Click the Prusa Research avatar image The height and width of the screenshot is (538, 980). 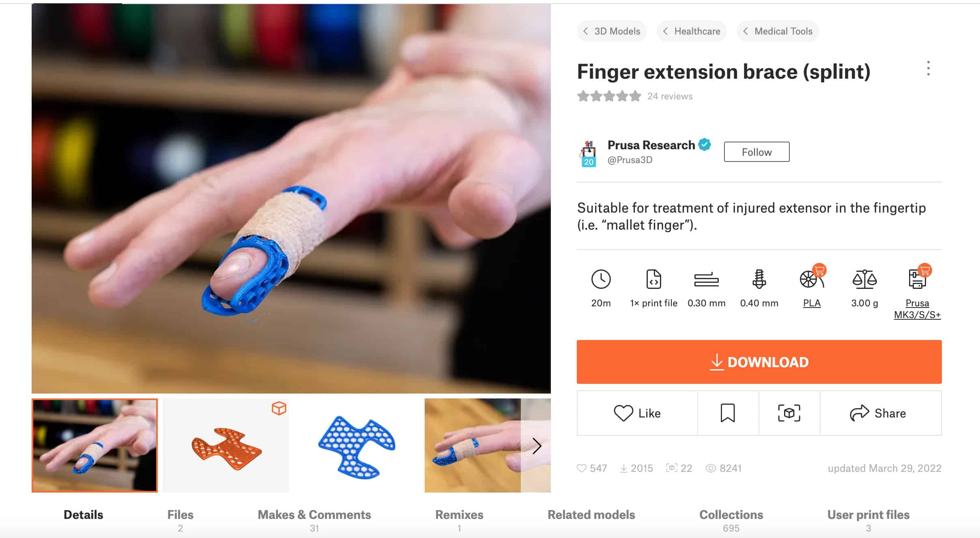click(588, 153)
